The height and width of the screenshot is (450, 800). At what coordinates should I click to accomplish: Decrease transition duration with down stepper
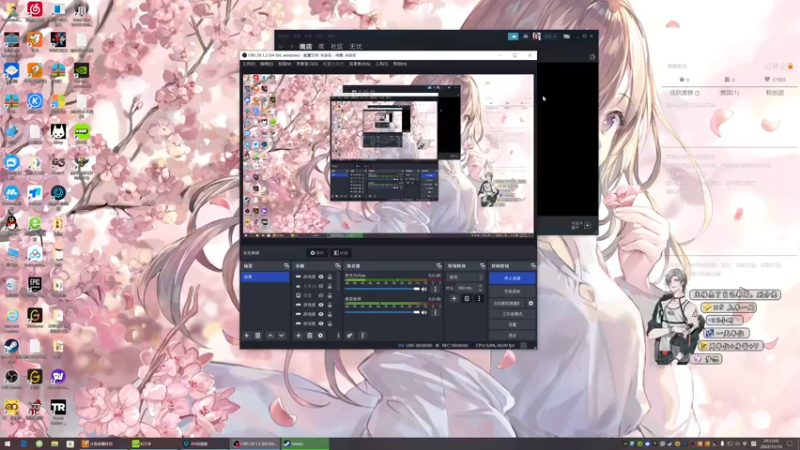point(480,290)
